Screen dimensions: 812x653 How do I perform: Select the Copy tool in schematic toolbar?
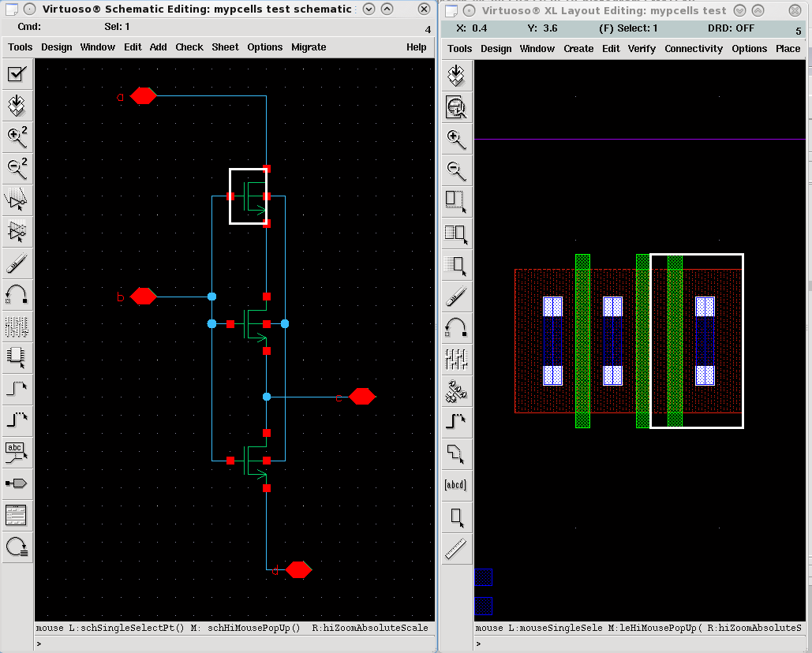pos(17,231)
